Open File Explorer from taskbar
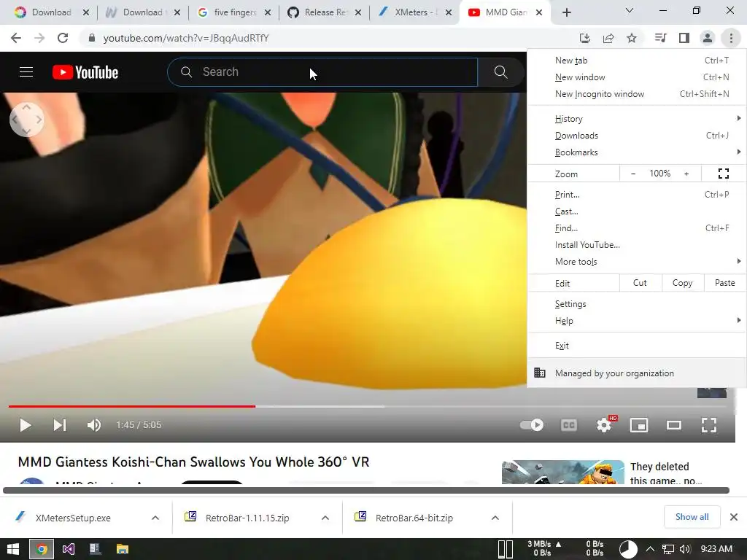Image resolution: width=747 pixels, height=560 pixels. coord(123,549)
